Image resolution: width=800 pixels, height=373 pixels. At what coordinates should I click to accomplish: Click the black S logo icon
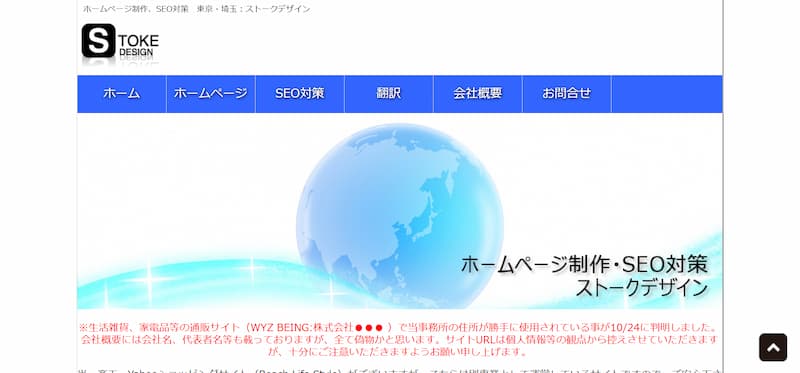pyautogui.click(x=98, y=40)
